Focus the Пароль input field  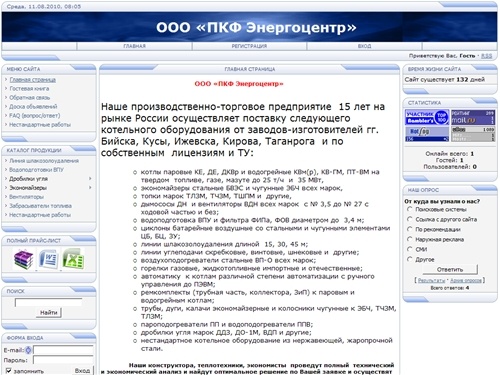pyautogui.click(x=63, y=360)
